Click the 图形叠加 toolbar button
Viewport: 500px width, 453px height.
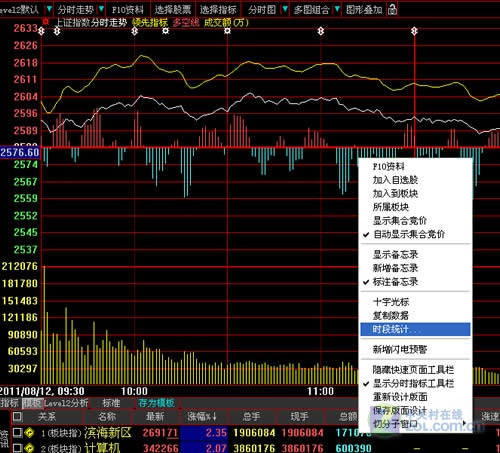click(364, 9)
